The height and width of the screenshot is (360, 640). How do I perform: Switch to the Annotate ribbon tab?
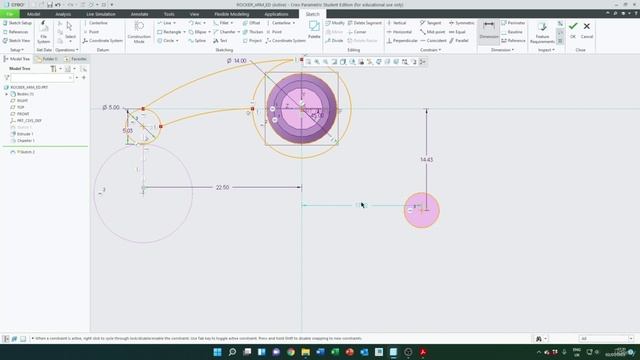[x=139, y=14]
